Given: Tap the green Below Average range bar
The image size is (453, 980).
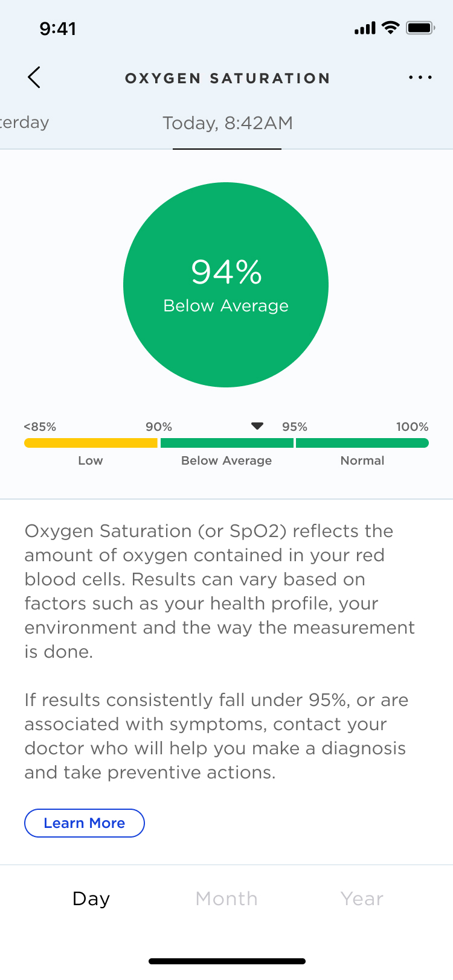Looking at the screenshot, I should point(227,443).
